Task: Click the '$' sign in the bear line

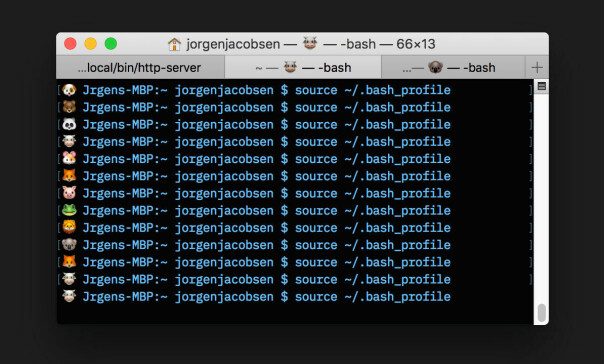Action: pos(284,107)
